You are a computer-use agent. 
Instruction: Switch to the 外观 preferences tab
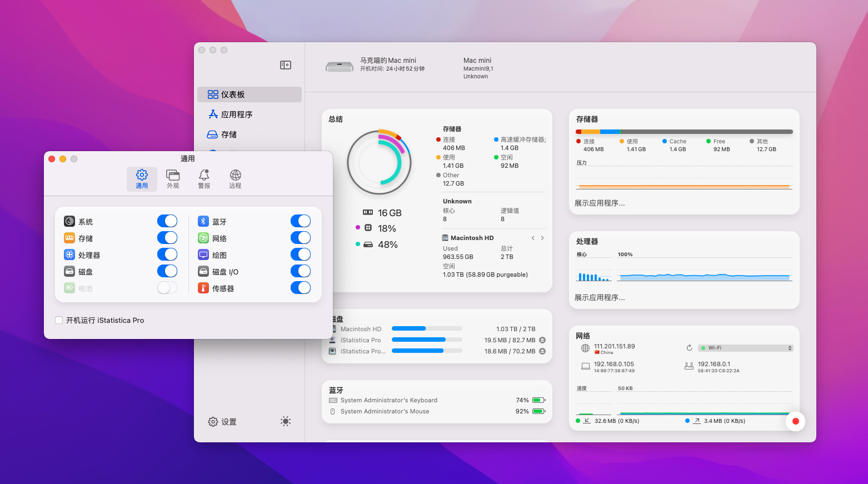(173, 179)
